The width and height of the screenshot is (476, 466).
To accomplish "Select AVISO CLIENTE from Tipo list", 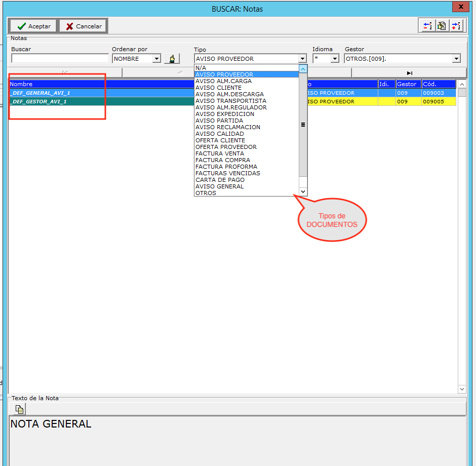I will pyautogui.click(x=218, y=88).
